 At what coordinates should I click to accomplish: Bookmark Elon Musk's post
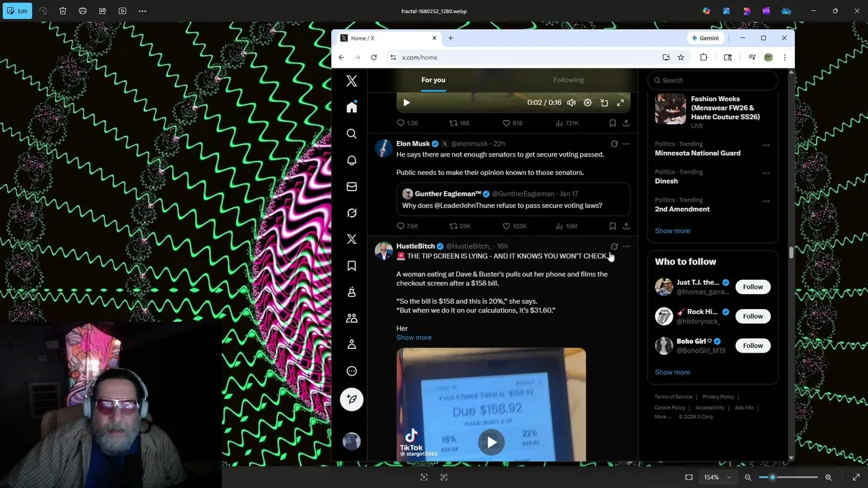pyautogui.click(x=612, y=226)
